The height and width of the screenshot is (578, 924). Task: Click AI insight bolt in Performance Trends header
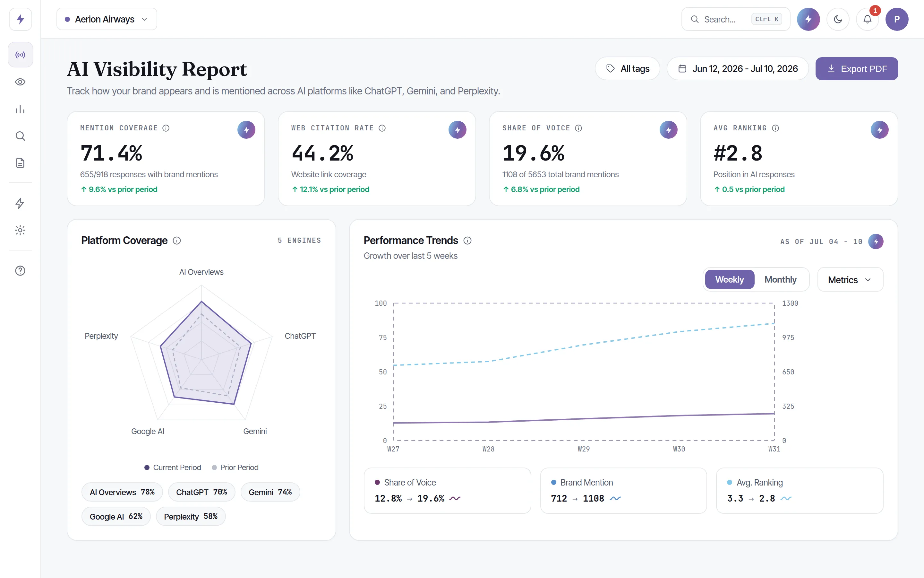876,241
